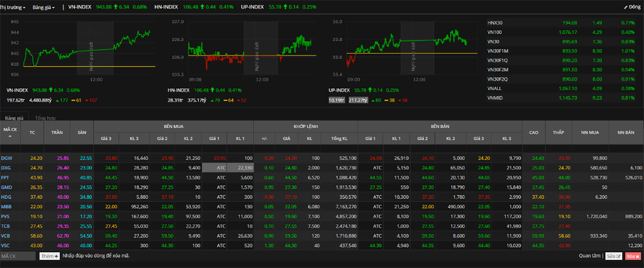This screenshot has height=268, width=644.
Task: Click the VCB stock symbol
Action: pos(6,235)
